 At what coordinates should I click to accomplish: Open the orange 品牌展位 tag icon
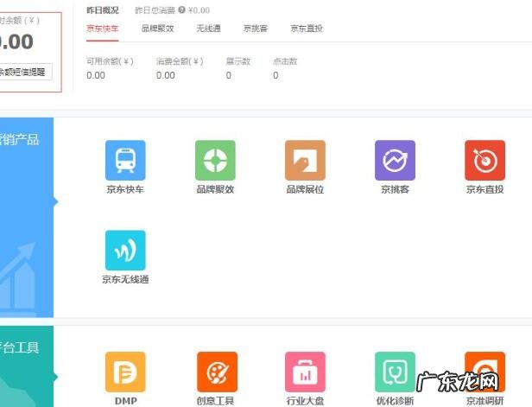(305, 160)
